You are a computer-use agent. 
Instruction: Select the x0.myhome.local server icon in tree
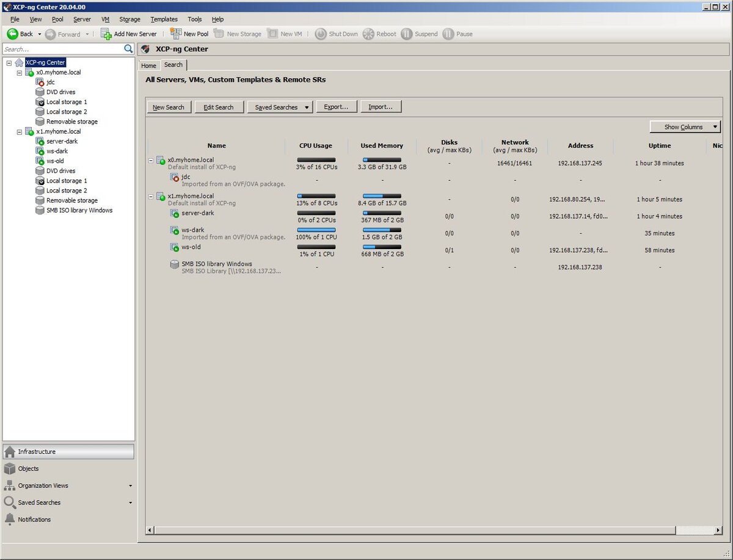click(29, 72)
